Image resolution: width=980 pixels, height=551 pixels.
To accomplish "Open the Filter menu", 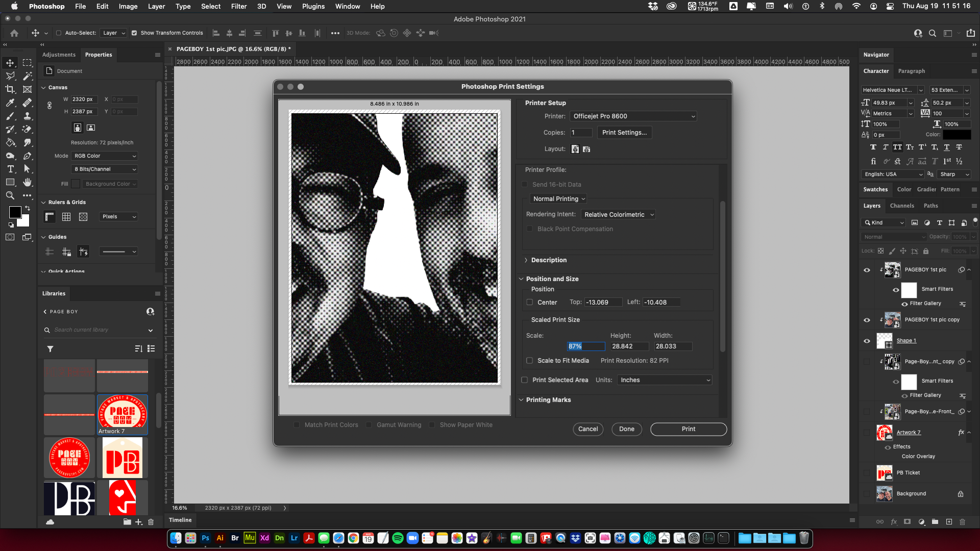I will 238,6.
